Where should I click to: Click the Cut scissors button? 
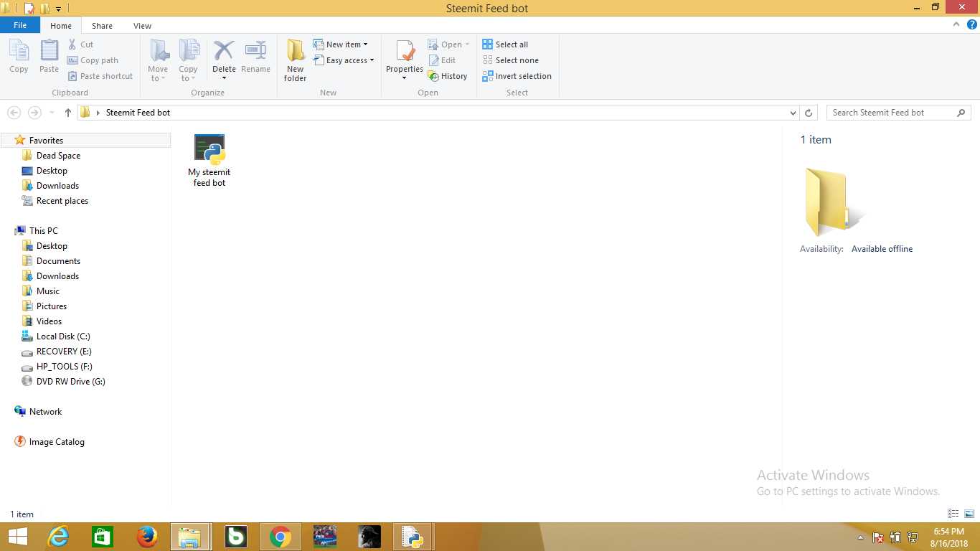coord(80,44)
